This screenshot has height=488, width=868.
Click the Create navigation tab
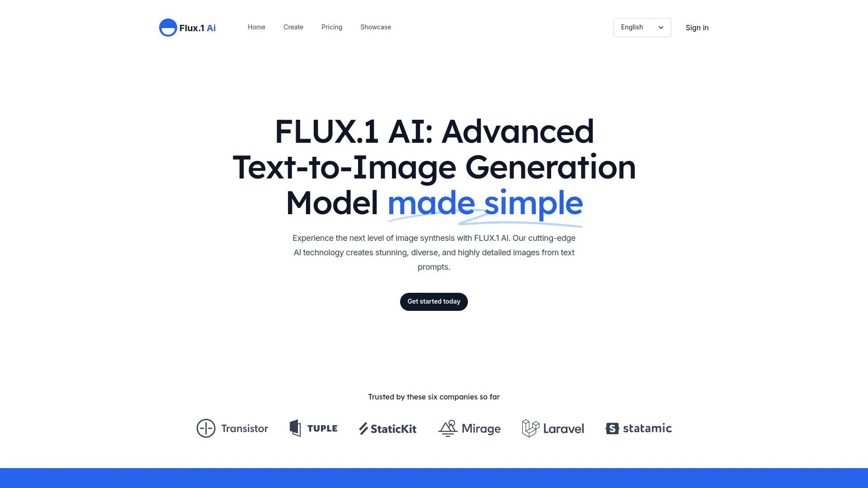(292, 27)
